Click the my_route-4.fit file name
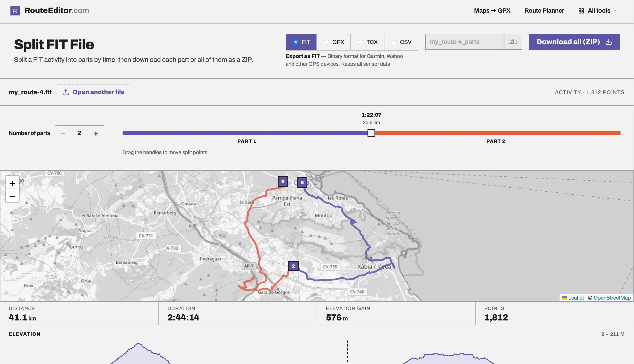The height and width of the screenshot is (364, 634). pyautogui.click(x=30, y=92)
